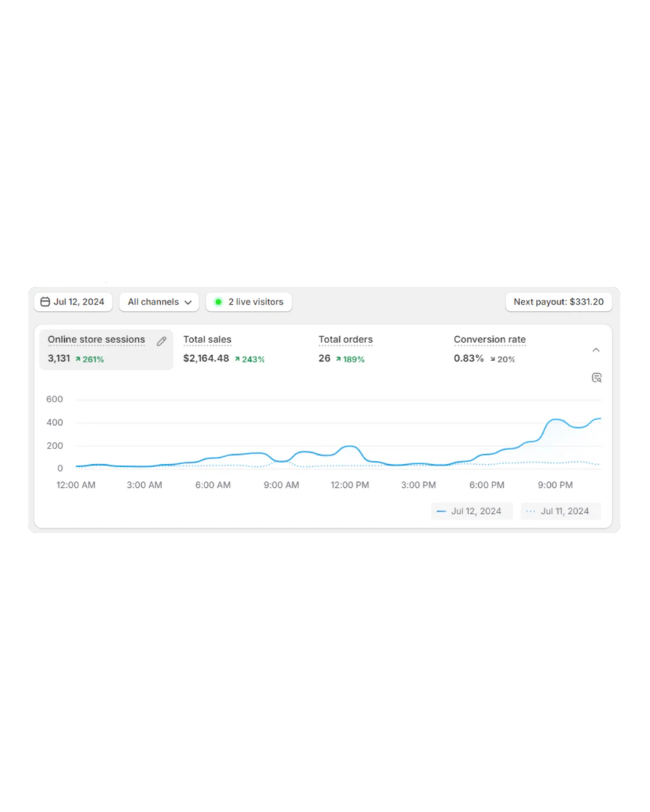Image resolution: width=650 pixels, height=812 pixels.
Task: Open the All channels dropdown
Action: tap(159, 302)
